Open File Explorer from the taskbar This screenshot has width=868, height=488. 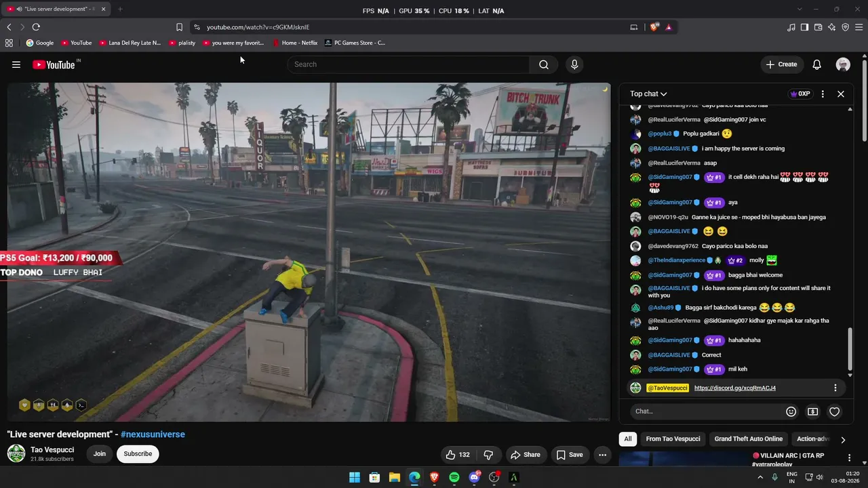tap(395, 477)
